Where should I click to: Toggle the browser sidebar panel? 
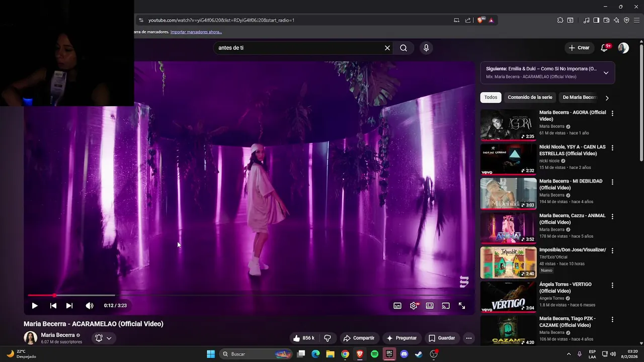[596, 20]
